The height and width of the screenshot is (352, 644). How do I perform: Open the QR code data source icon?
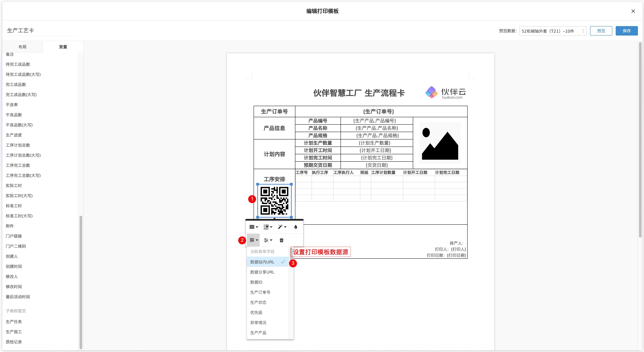coord(253,240)
